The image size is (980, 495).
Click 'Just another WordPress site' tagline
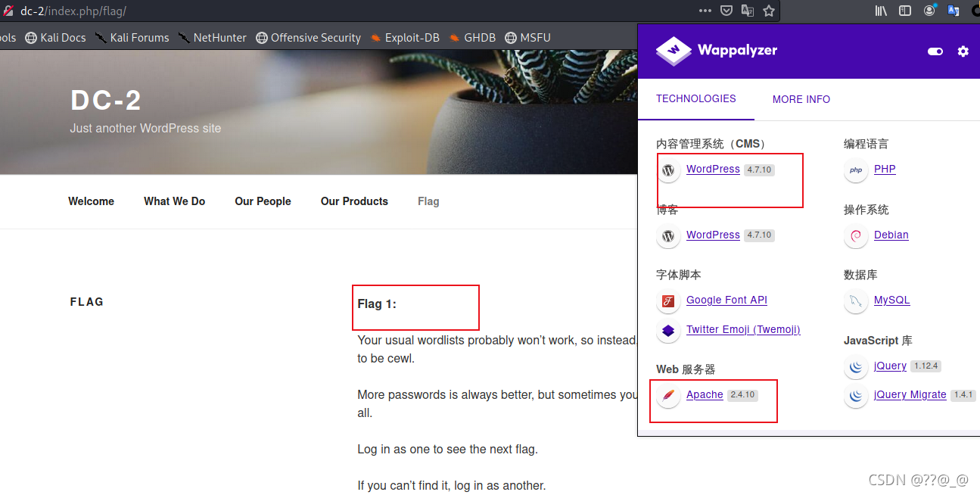145,128
